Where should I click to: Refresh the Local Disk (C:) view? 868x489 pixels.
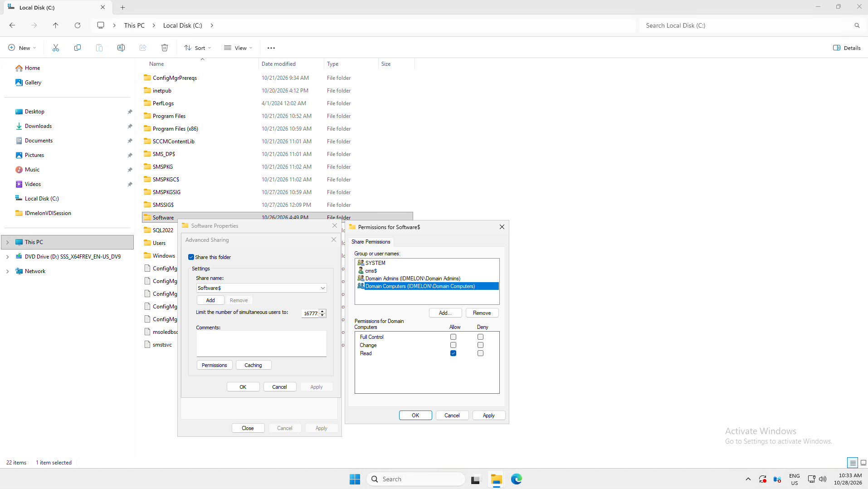(x=78, y=25)
